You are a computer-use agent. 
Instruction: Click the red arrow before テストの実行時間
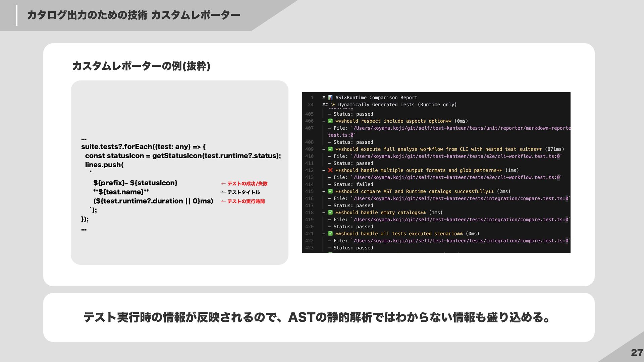(223, 201)
